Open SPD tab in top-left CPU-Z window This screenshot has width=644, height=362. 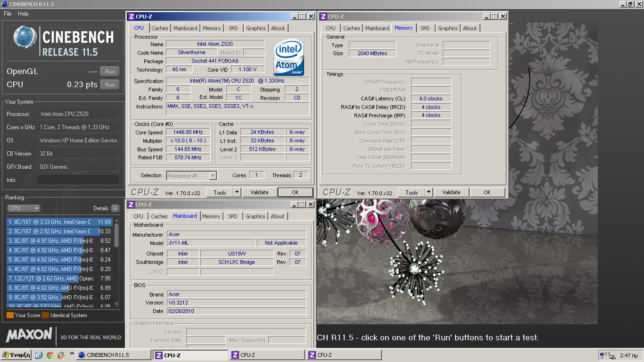(233, 28)
